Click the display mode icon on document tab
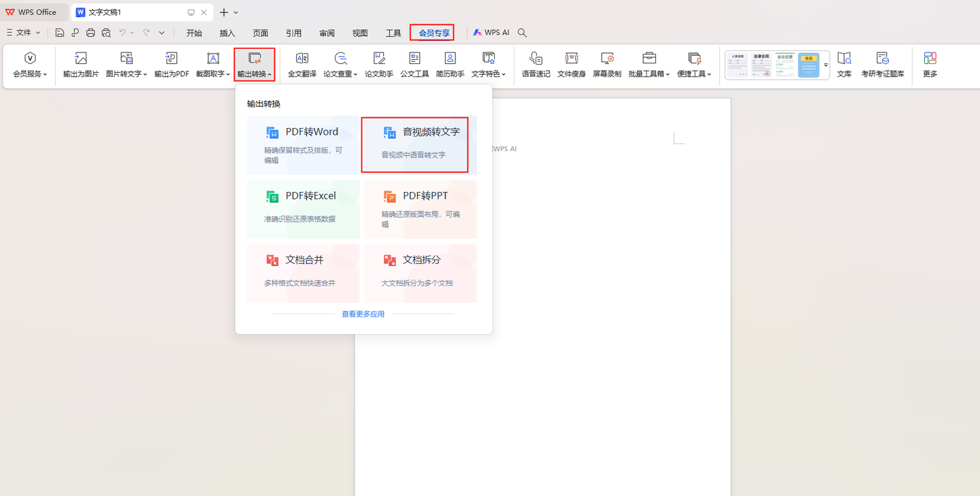 click(191, 12)
